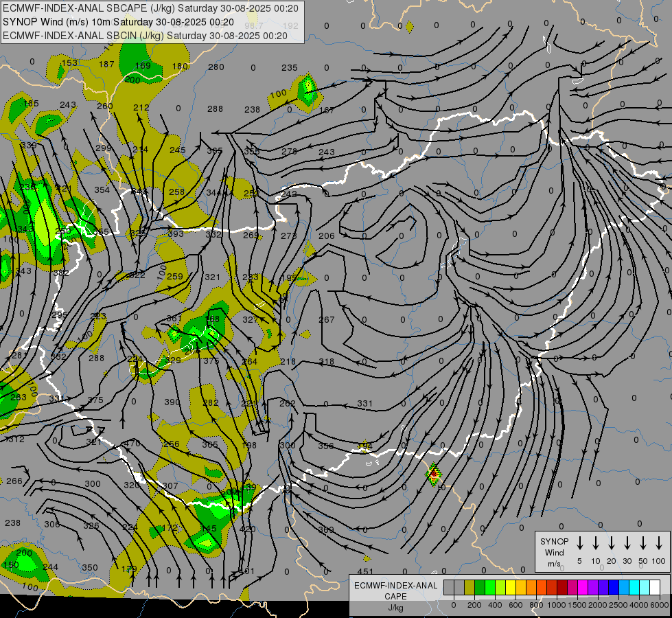Pick the white swatch in CAPE legend
The image size is (672, 618).
[654, 587]
